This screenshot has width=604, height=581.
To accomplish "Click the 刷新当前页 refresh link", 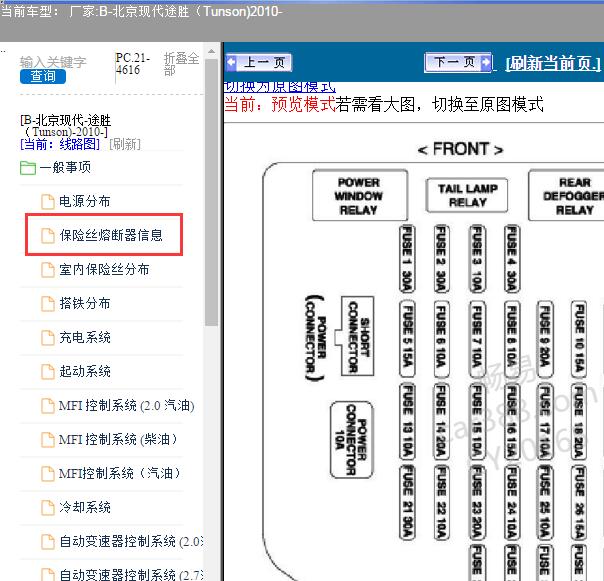I will point(553,63).
